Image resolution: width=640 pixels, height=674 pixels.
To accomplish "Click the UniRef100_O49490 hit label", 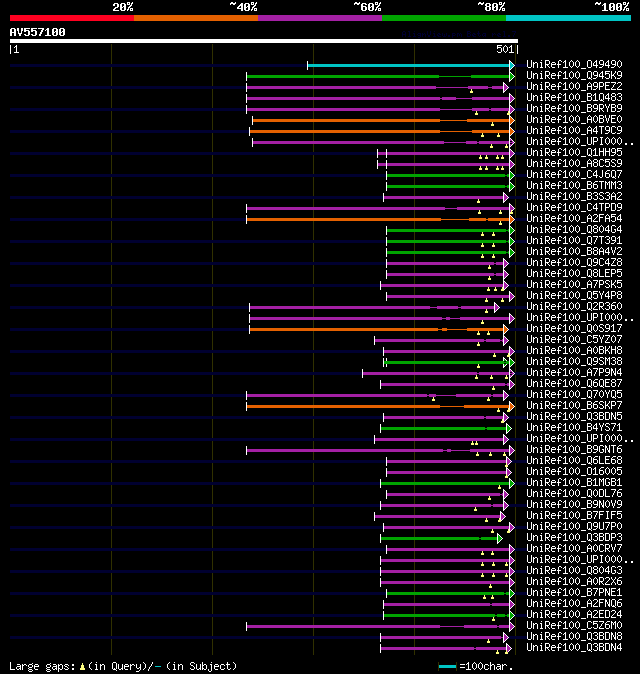I will click(x=574, y=64).
